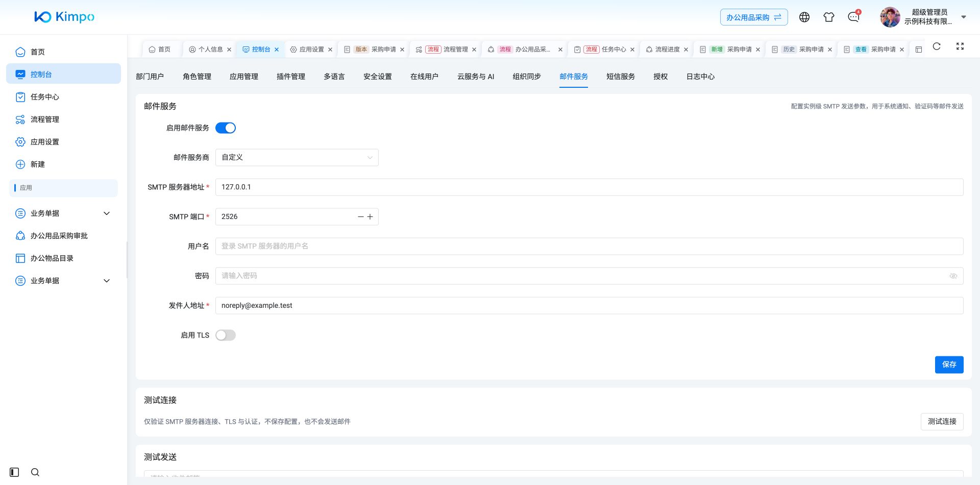Screen dimensions: 980x485
Task: Select 控制台 in sidebar
Action: pos(63,75)
